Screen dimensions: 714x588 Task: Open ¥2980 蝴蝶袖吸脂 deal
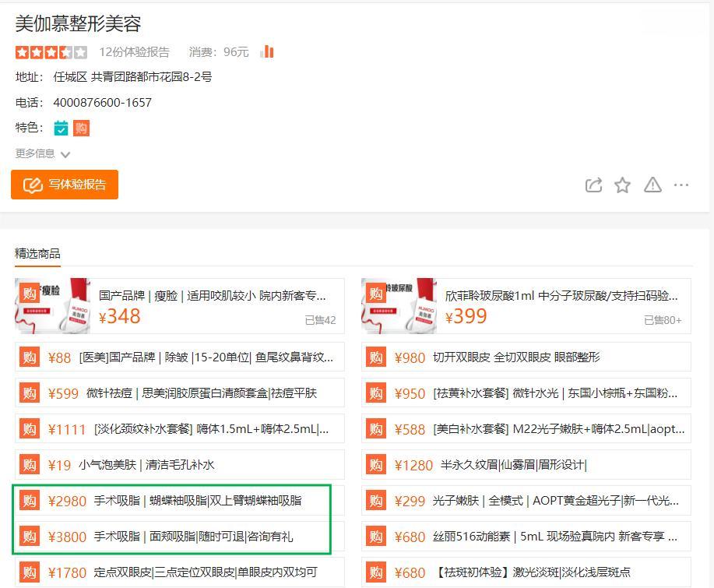[197, 501]
